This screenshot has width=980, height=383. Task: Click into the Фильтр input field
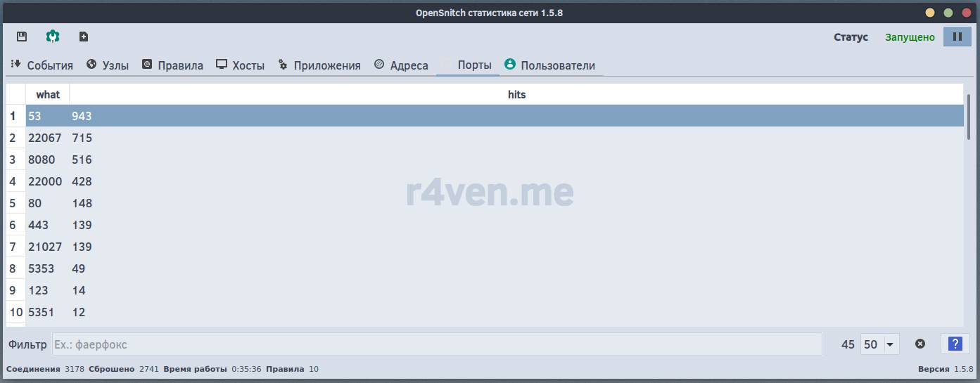coord(436,344)
